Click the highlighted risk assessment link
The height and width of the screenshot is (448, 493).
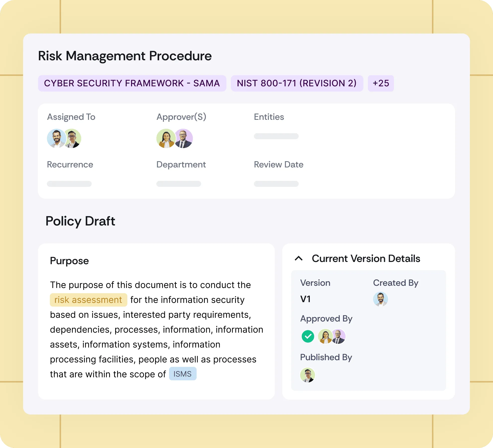pyautogui.click(x=88, y=300)
